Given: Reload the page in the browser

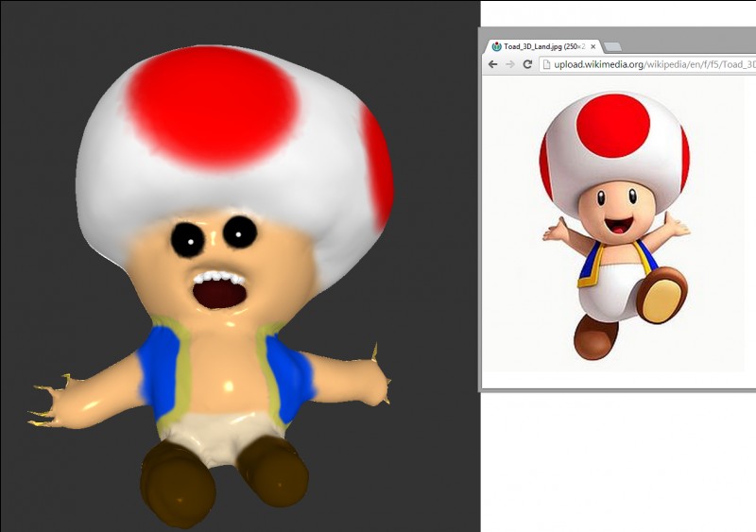Looking at the screenshot, I should 527,64.
